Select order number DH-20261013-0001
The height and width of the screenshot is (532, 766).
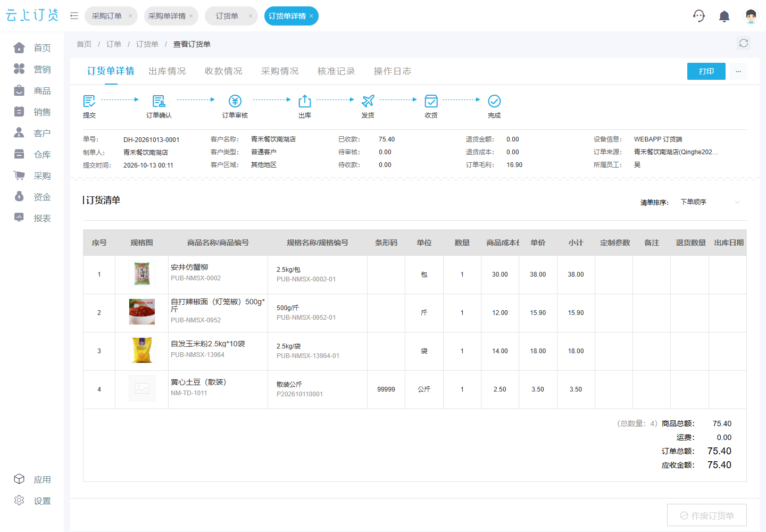[152, 140]
